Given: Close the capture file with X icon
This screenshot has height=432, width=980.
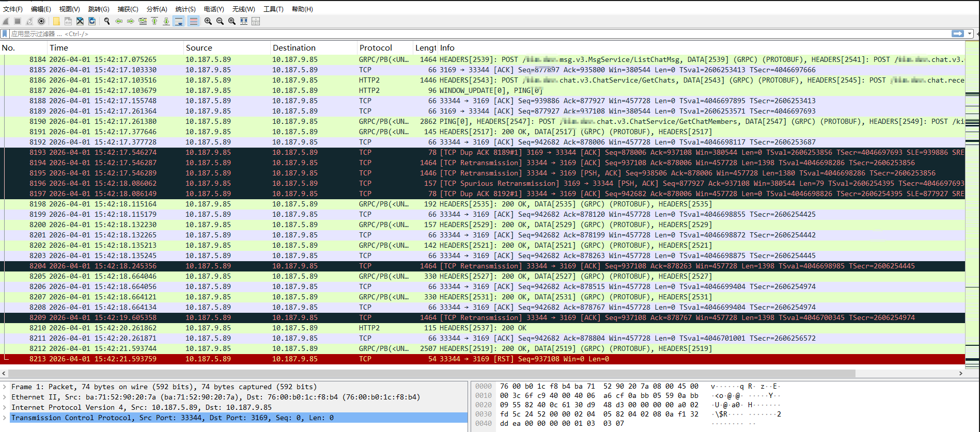Looking at the screenshot, I should click(x=80, y=21).
